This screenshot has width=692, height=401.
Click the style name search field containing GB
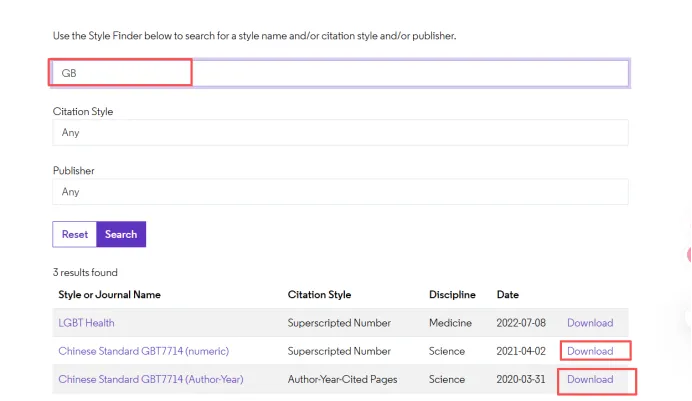[x=340, y=73]
